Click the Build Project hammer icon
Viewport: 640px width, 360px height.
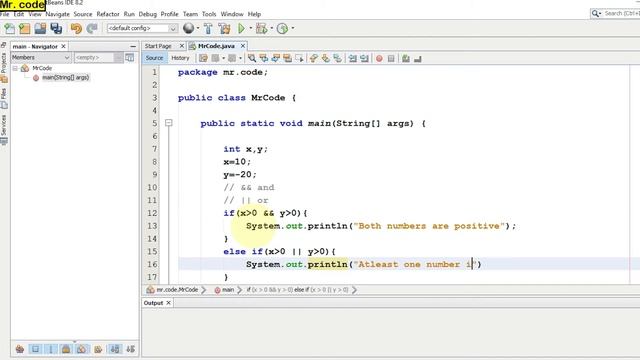[x=208, y=28]
